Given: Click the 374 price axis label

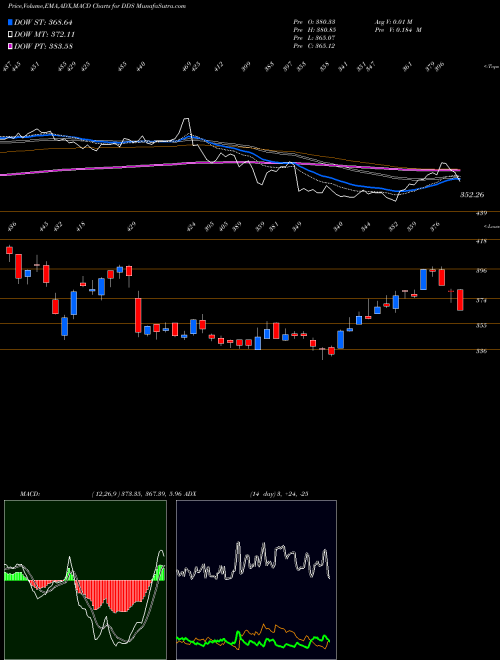Looking at the screenshot, I should pyautogui.click(x=482, y=301).
